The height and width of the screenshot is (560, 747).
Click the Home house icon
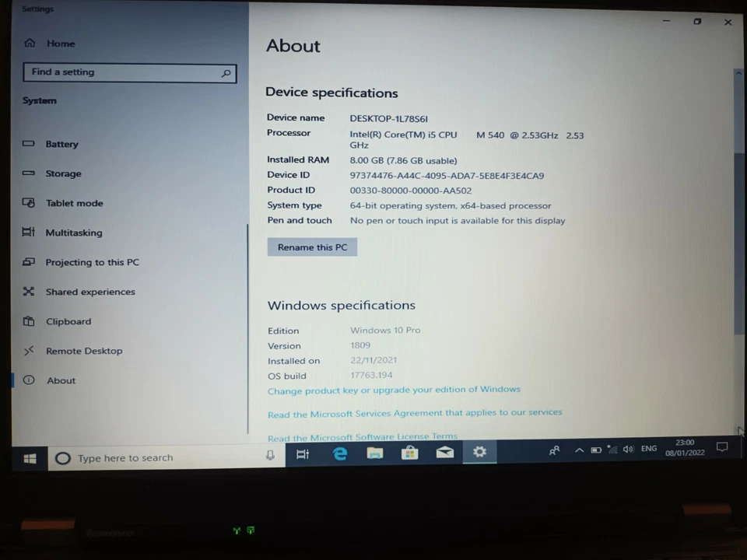point(30,43)
